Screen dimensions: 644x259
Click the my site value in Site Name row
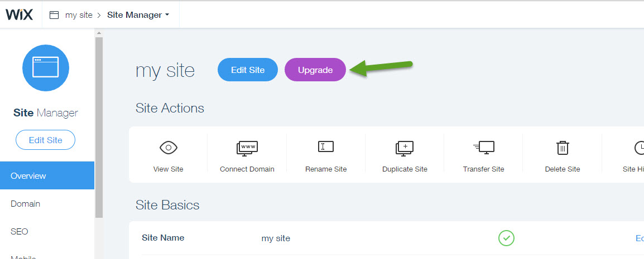pyautogui.click(x=276, y=238)
